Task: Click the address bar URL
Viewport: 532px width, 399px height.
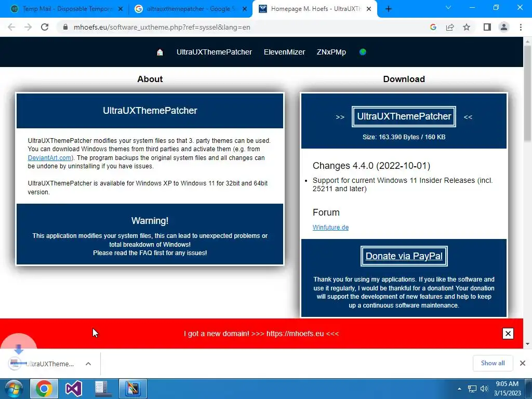Action: point(162,27)
